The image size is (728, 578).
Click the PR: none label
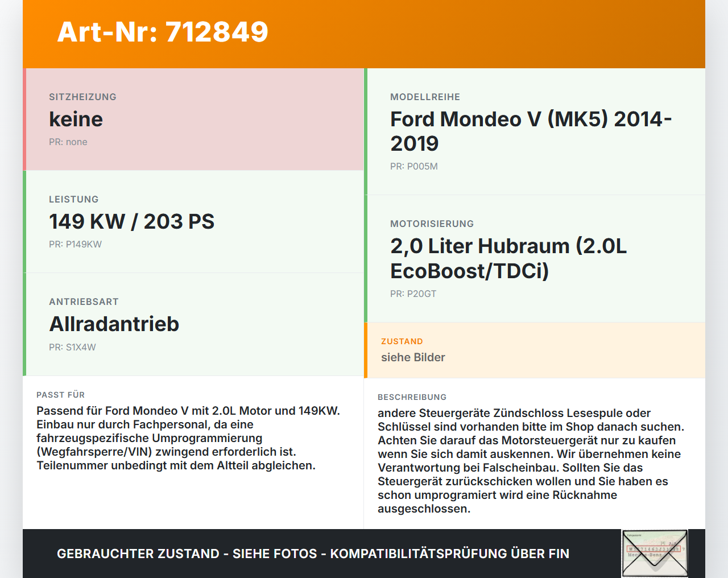(68, 142)
